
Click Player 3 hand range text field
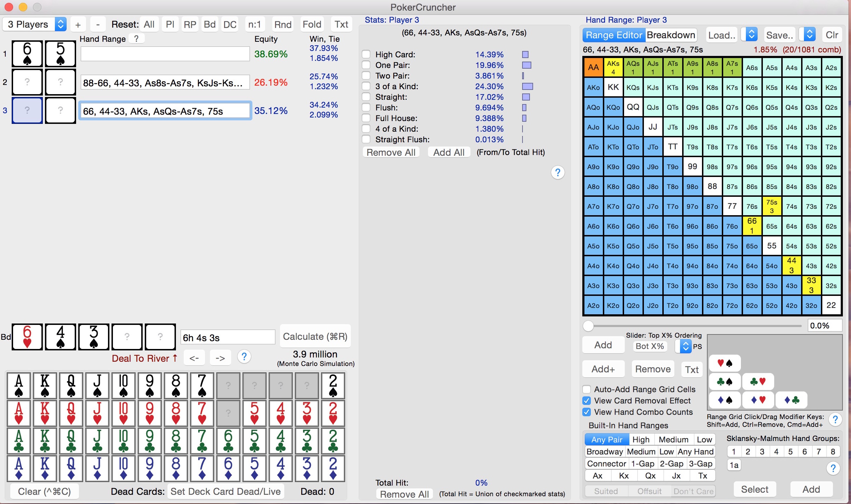pyautogui.click(x=165, y=111)
